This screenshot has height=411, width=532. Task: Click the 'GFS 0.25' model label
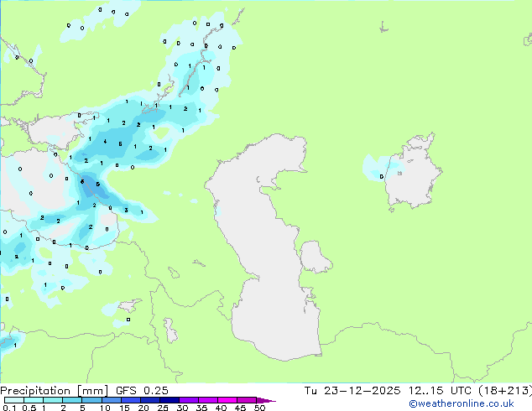142,391
